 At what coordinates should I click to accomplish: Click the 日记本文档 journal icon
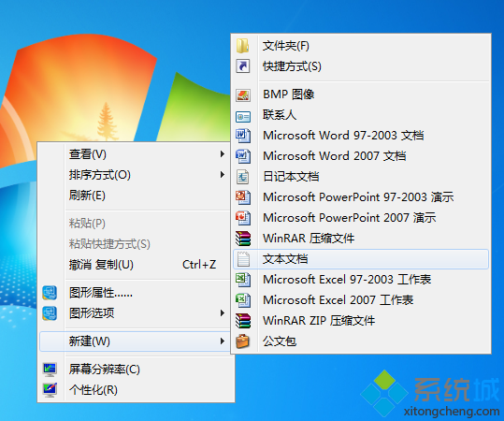pyautogui.click(x=243, y=177)
